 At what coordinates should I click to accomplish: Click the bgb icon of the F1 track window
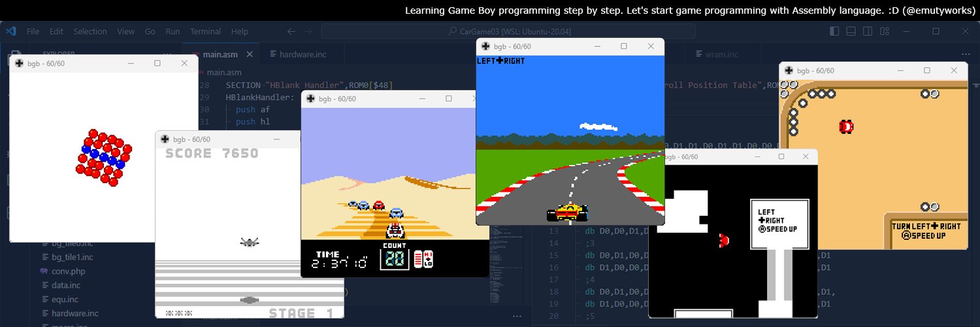486,46
